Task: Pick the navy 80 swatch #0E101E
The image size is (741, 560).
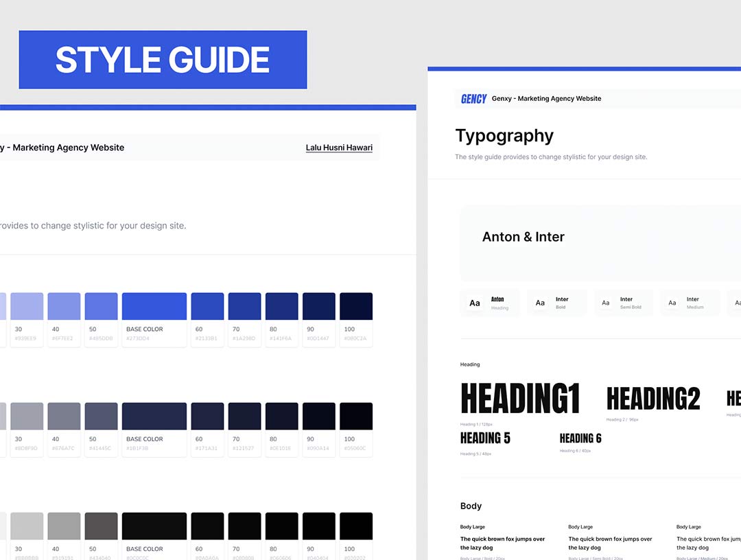Action: 281,416
